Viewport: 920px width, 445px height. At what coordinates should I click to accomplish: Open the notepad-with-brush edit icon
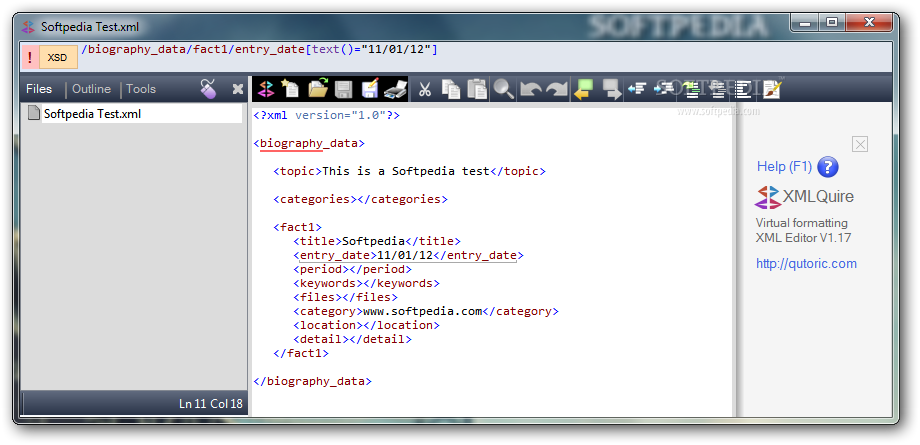coord(772,89)
